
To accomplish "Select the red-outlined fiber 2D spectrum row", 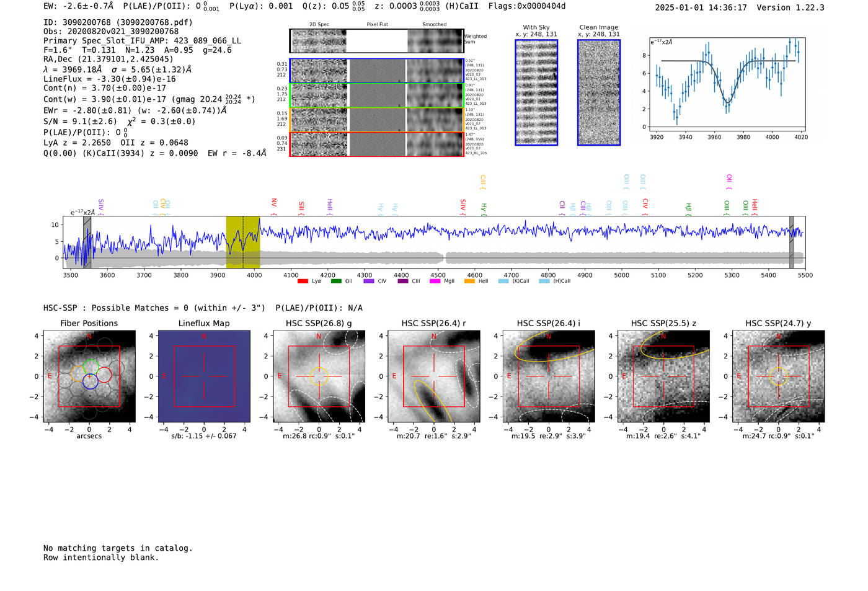I will tap(376, 144).
